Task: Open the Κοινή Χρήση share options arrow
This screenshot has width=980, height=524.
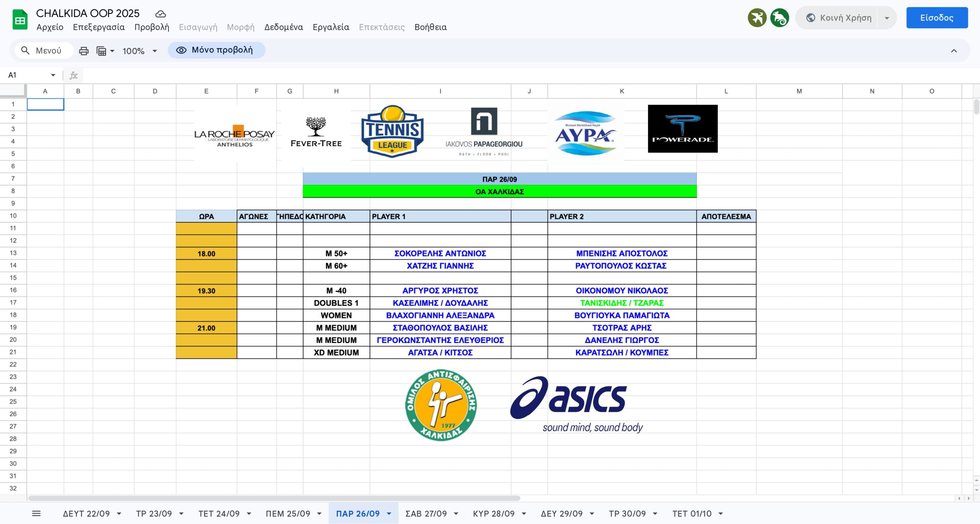Action: pos(887,18)
